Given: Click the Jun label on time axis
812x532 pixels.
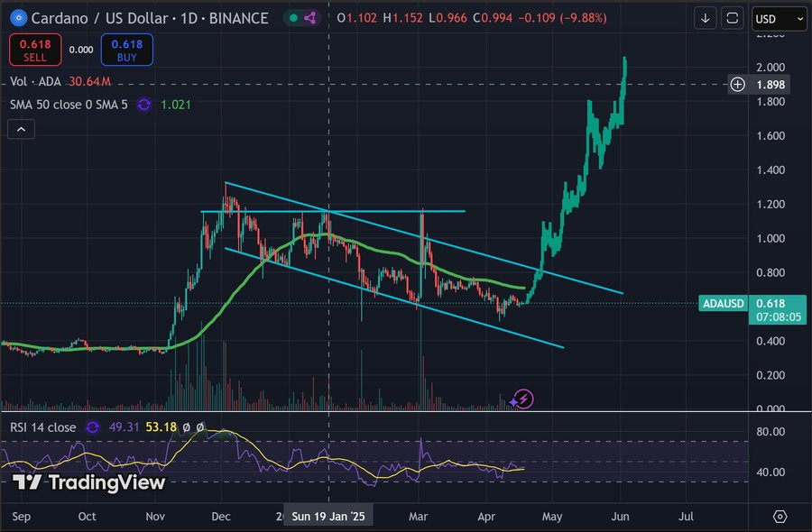Looking at the screenshot, I should pos(620,517).
